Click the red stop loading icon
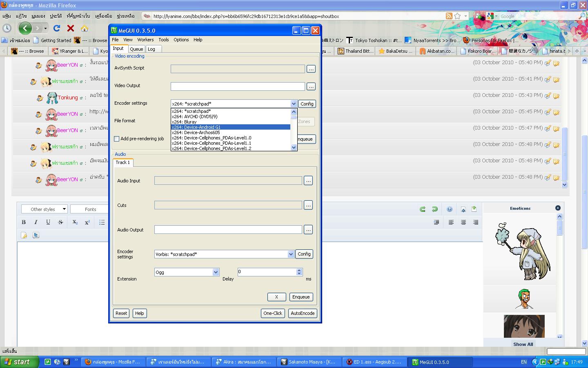 (71, 28)
